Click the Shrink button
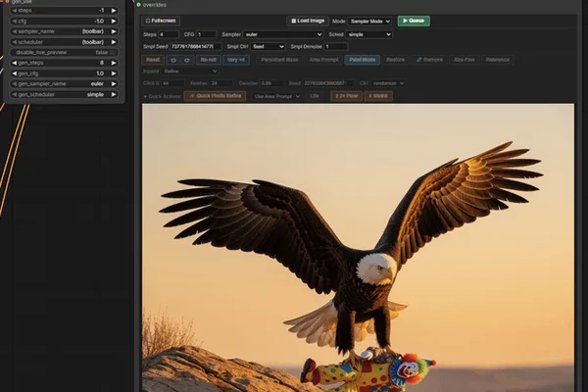The image size is (588, 392). coord(378,96)
